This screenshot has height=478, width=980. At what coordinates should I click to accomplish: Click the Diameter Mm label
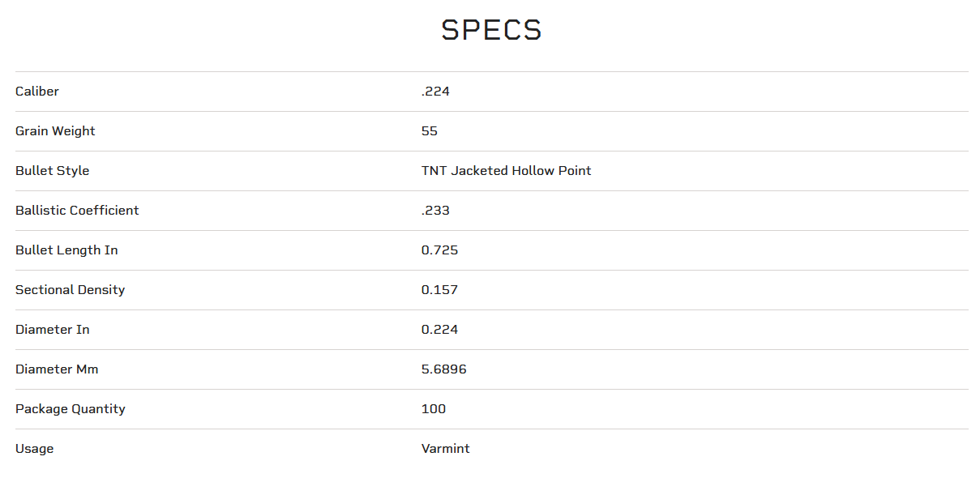pyautogui.click(x=57, y=369)
